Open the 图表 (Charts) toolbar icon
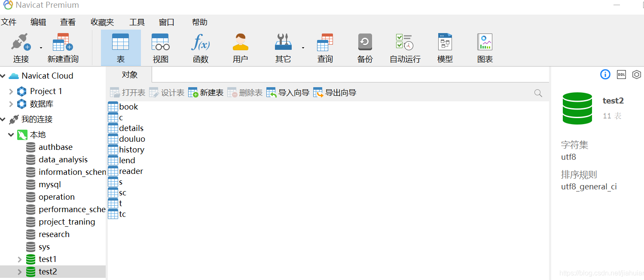The height and width of the screenshot is (280, 644). [485, 47]
